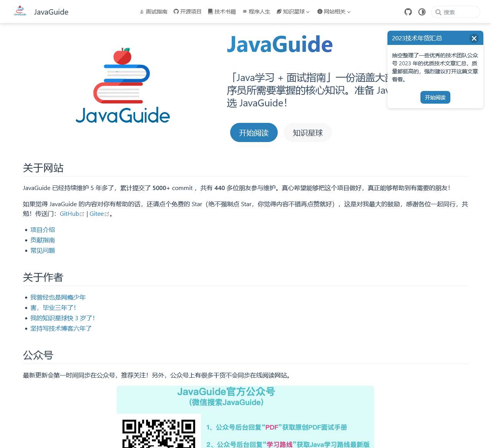Click the external link icon next to GitHub

(x=82, y=214)
